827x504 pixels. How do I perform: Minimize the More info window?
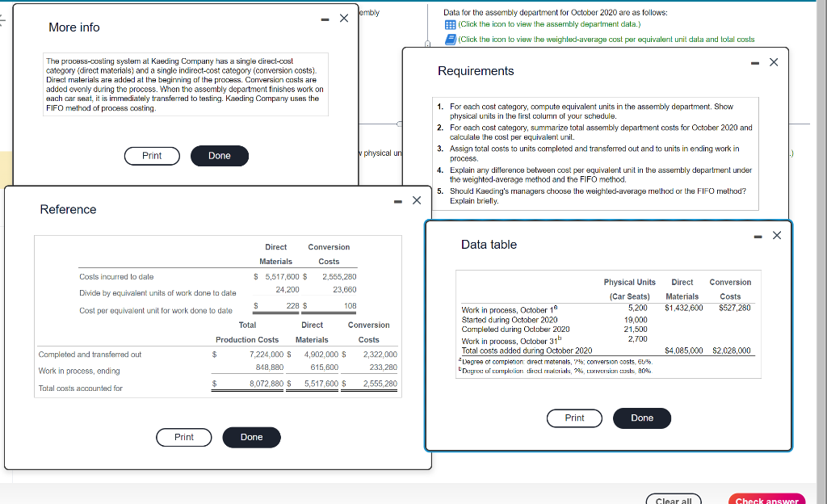tap(324, 18)
